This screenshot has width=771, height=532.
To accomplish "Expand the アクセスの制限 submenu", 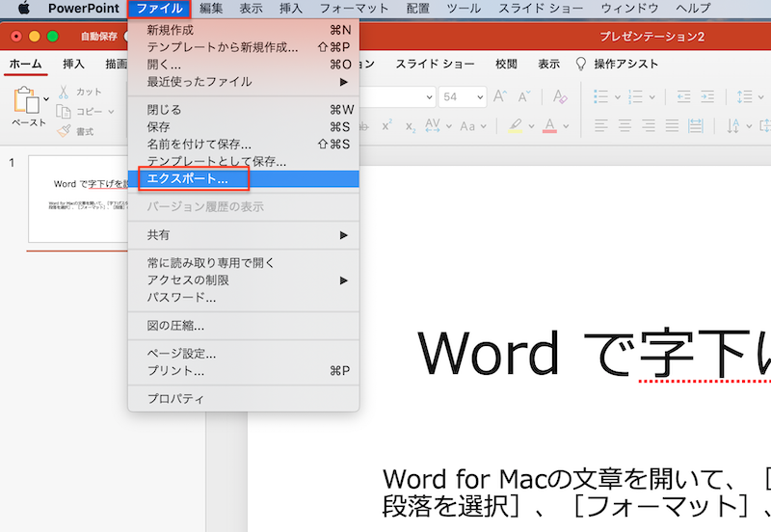I will click(x=244, y=280).
